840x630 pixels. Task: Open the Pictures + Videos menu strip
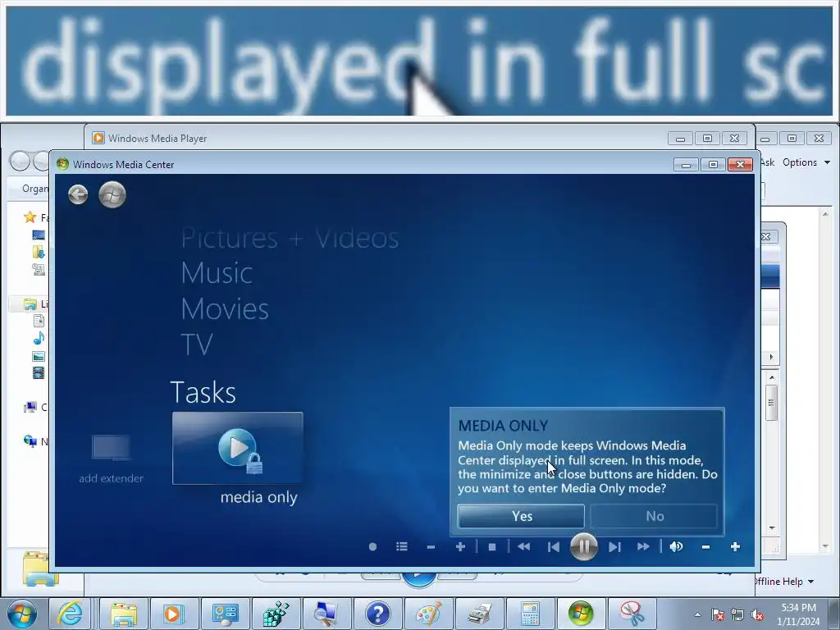290,238
